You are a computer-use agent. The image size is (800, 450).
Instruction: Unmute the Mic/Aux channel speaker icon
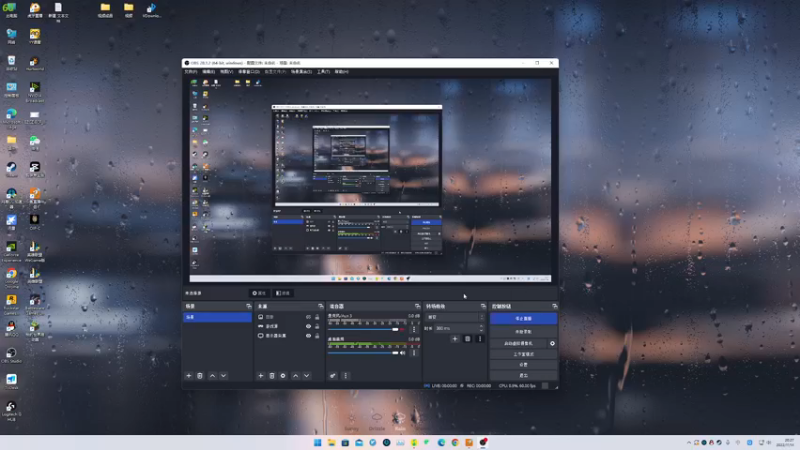tap(403, 329)
